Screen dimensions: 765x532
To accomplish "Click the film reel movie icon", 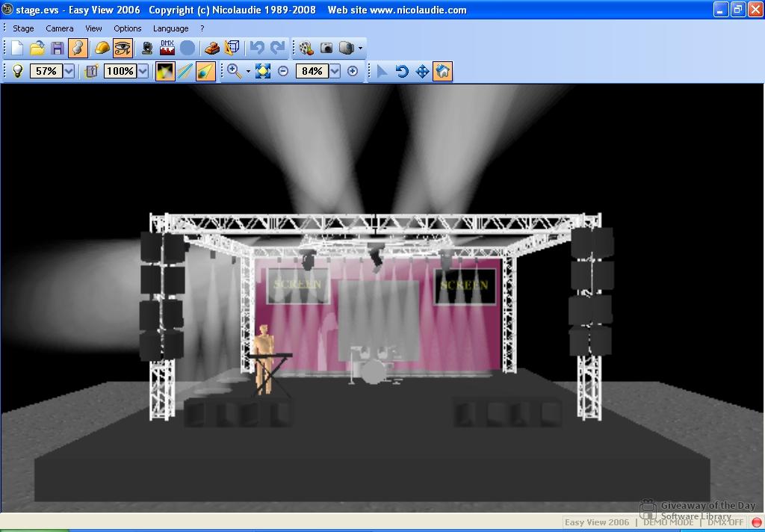I will coord(306,48).
